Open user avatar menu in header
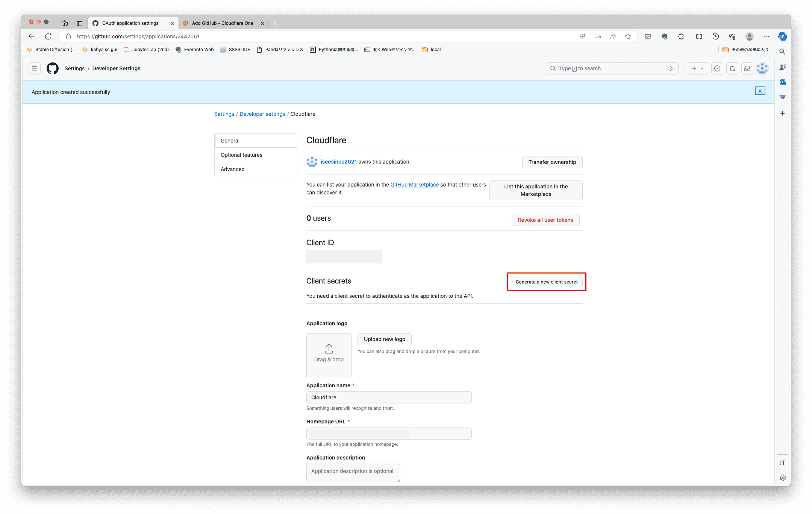812x514 pixels. (x=762, y=68)
